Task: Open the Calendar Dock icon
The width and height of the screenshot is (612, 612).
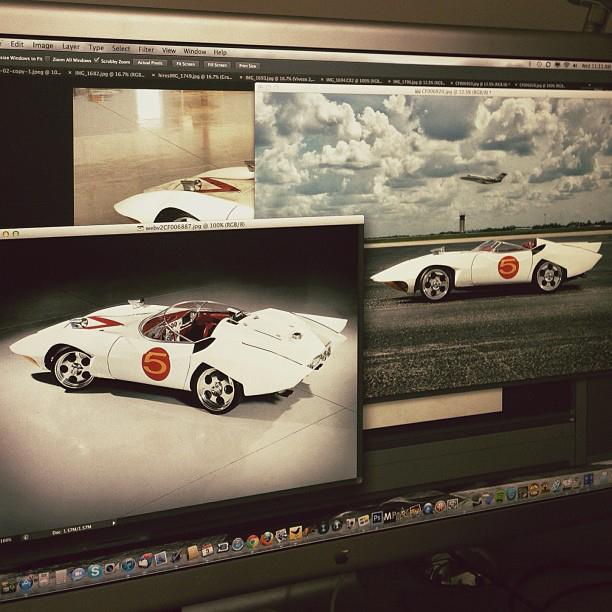Action: click(207, 550)
